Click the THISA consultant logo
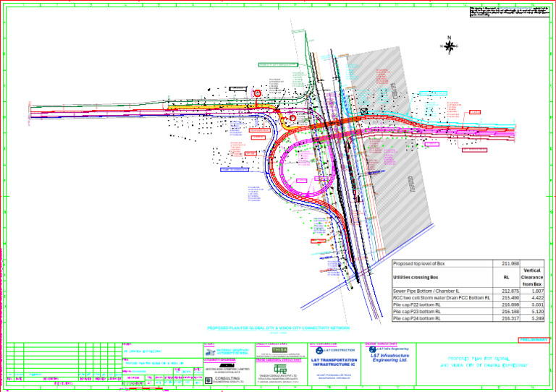Viewport: 556px width, 392px height. (279, 350)
